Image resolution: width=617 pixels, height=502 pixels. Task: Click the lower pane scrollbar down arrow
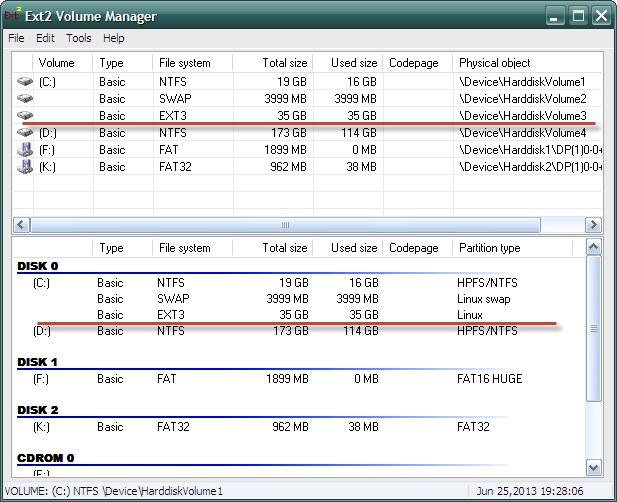coord(593,467)
